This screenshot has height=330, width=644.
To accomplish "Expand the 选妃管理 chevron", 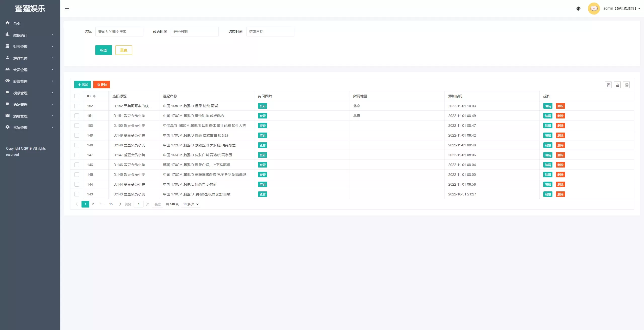I will 52,104.
